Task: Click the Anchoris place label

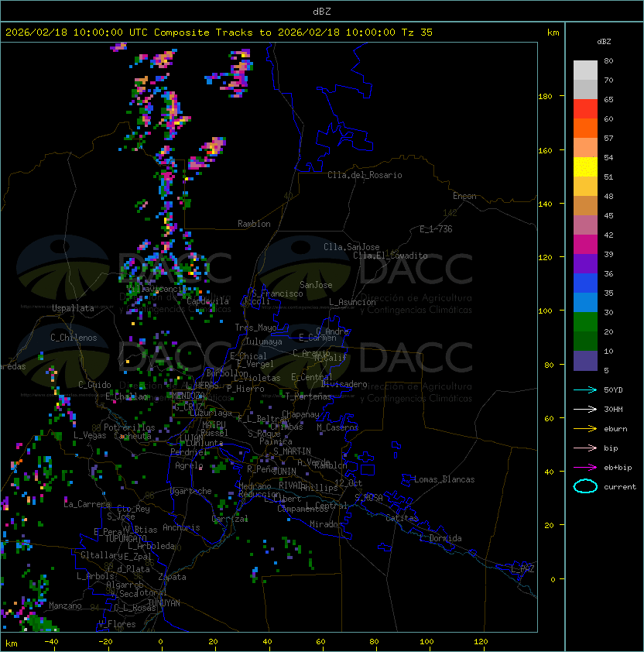Action: (x=181, y=527)
